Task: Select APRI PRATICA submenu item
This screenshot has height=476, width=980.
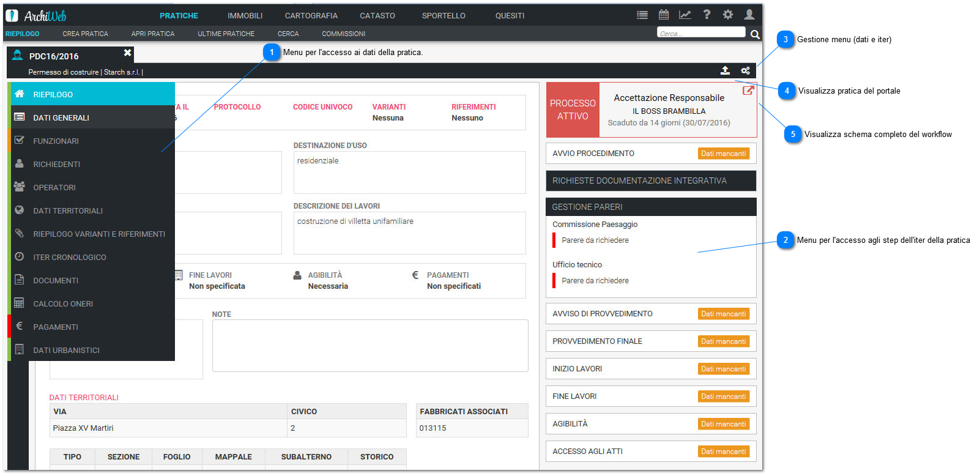Action: (153, 34)
